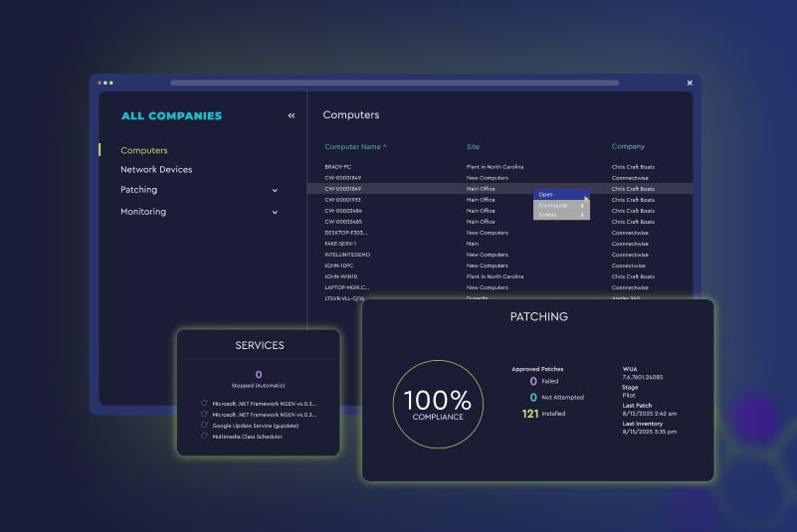Screen dimensions: 797x532
Task: Click the Not Attempted patches count
Action: (x=532, y=398)
